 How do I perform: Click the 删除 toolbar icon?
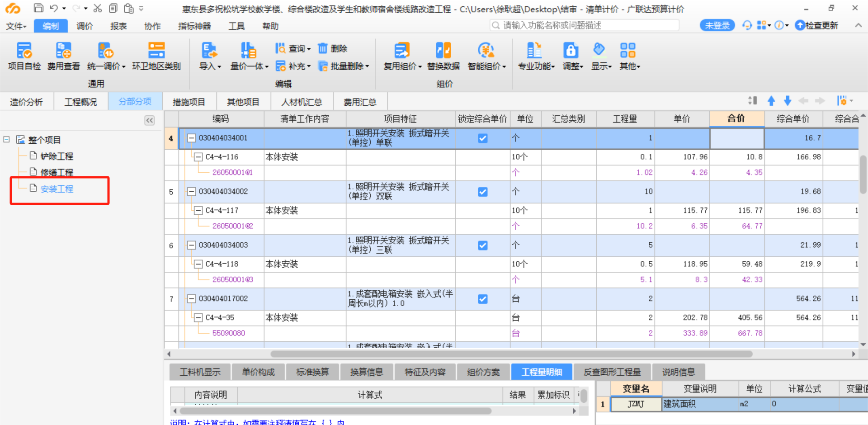pyautogui.click(x=332, y=48)
